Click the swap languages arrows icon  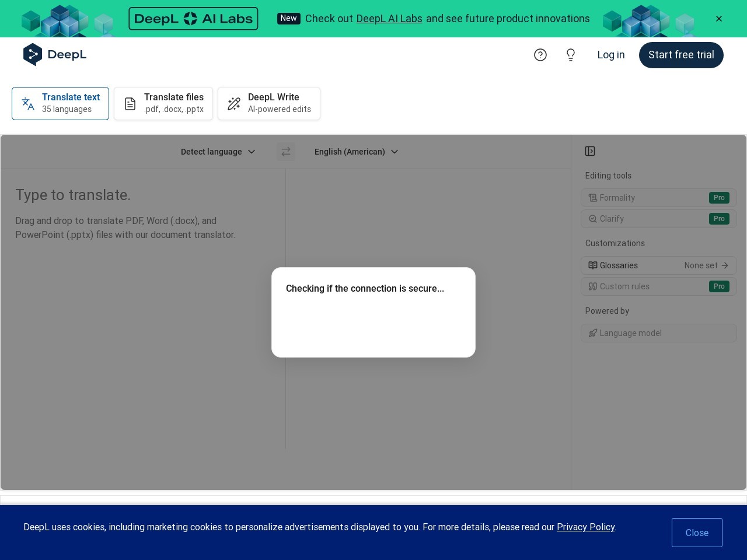286,152
